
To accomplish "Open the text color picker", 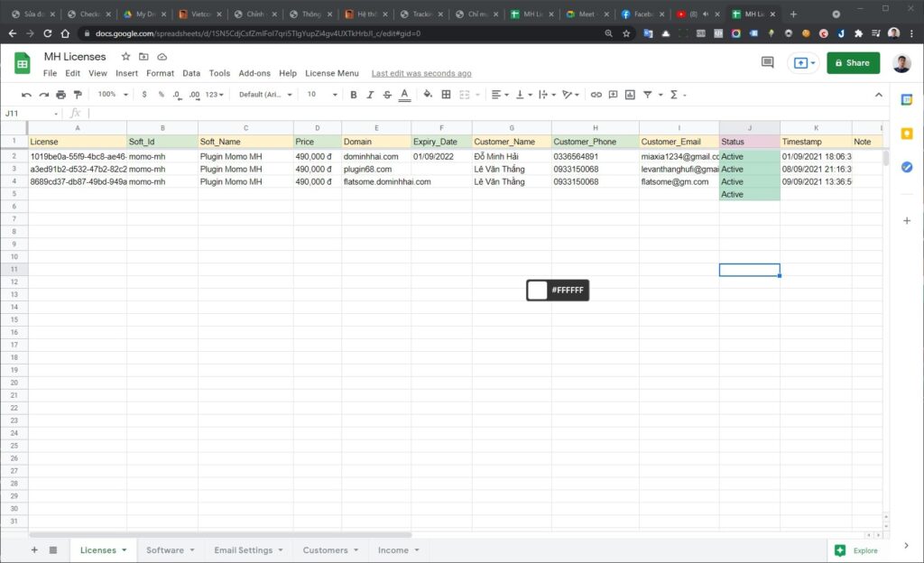I will point(404,95).
